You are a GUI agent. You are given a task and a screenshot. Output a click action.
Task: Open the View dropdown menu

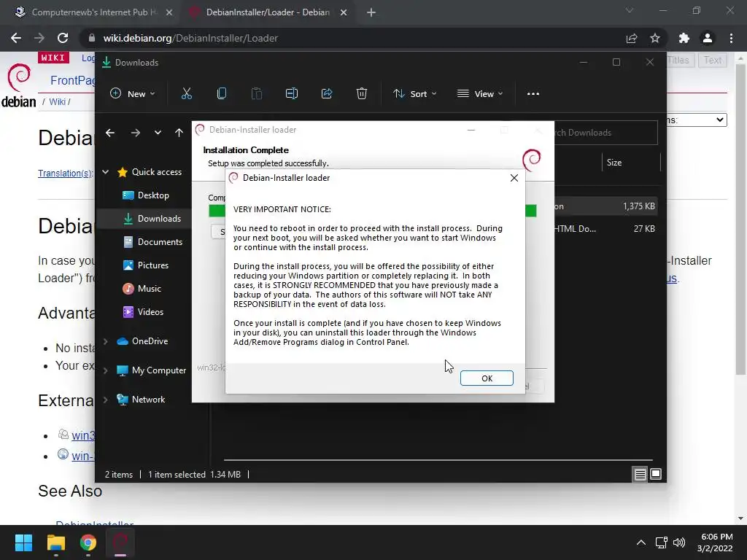[480, 94]
